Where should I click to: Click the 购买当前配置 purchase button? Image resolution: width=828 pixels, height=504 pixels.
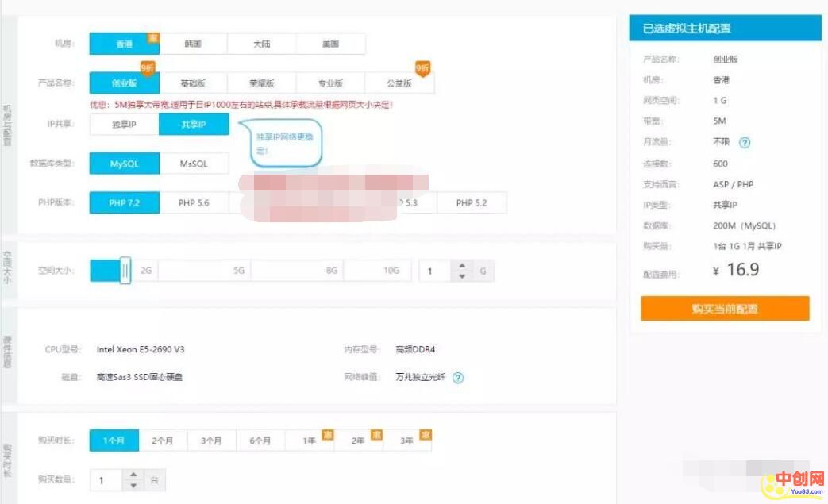click(x=725, y=309)
